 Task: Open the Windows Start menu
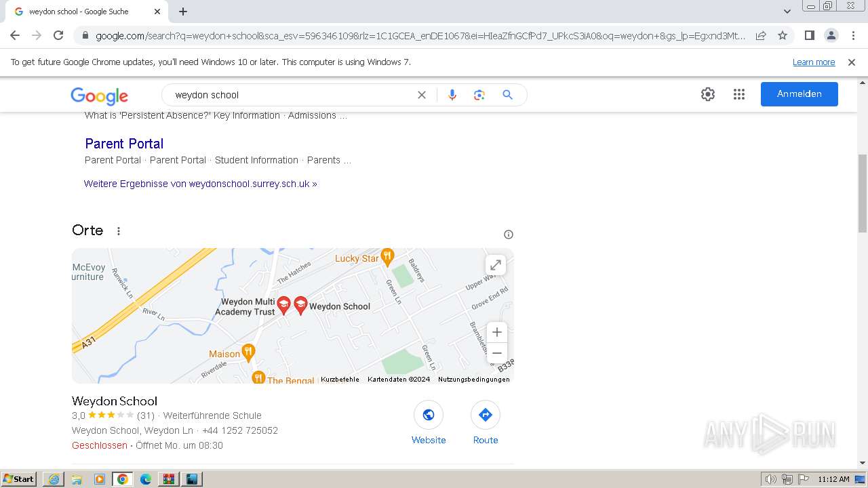19,479
